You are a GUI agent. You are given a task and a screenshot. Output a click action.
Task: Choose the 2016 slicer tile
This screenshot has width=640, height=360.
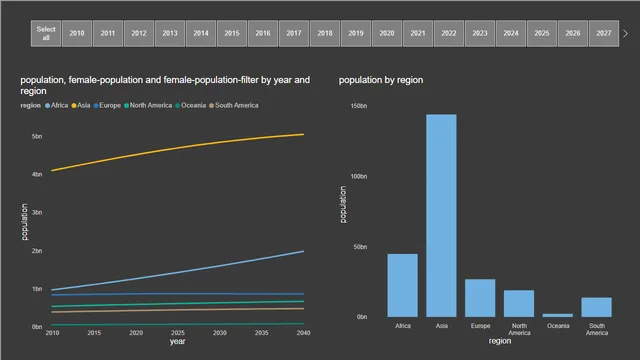pyautogui.click(x=263, y=33)
